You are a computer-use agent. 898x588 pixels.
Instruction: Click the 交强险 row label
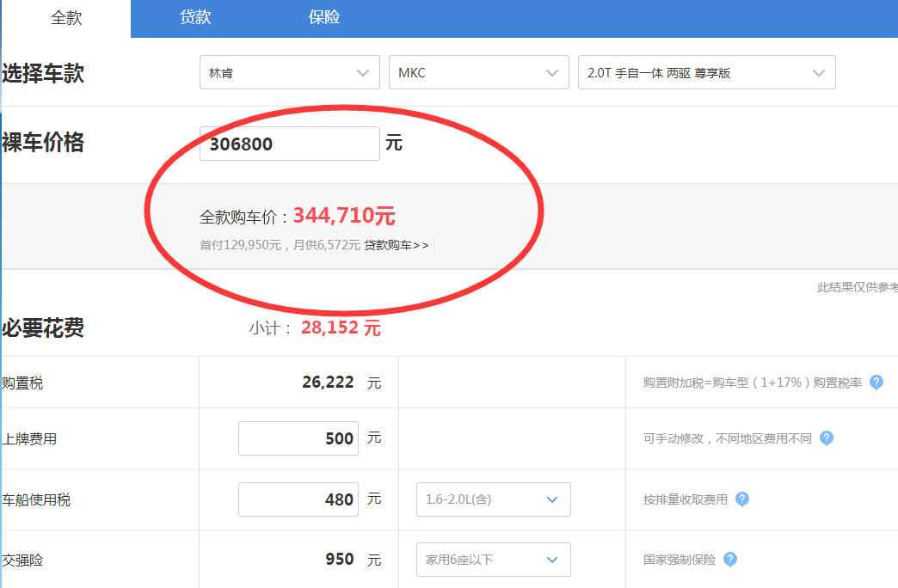click(x=22, y=560)
